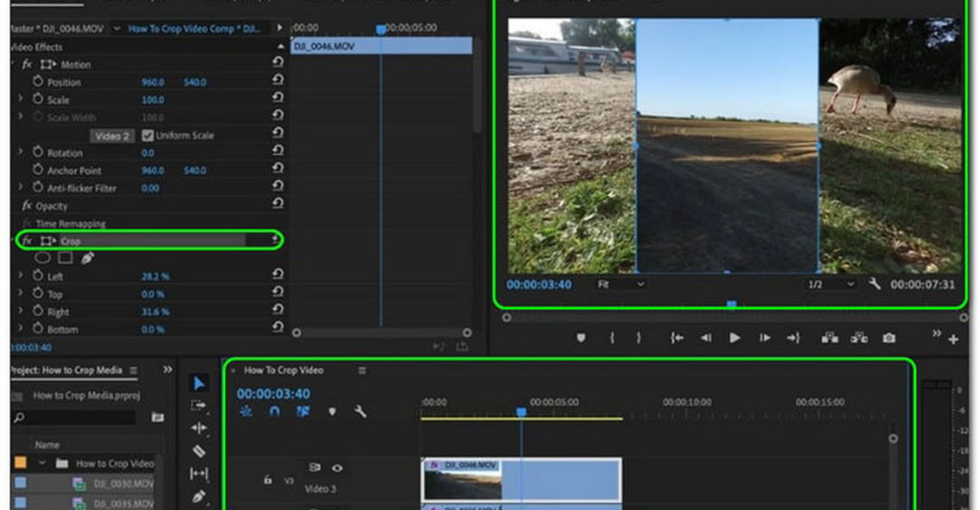980x510 pixels.
Task: Step forward one frame
Action: [x=764, y=338]
